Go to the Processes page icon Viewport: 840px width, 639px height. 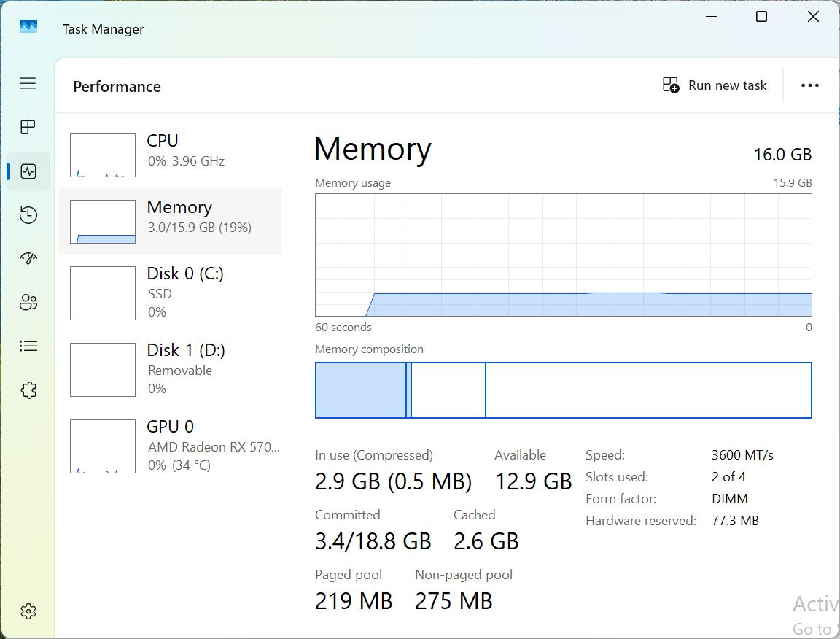28,127
